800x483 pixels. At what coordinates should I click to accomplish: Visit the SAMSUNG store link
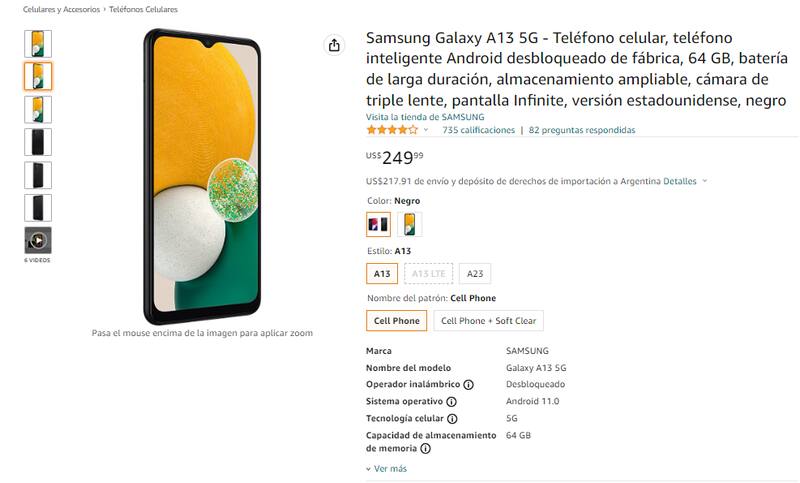[425, 117]
